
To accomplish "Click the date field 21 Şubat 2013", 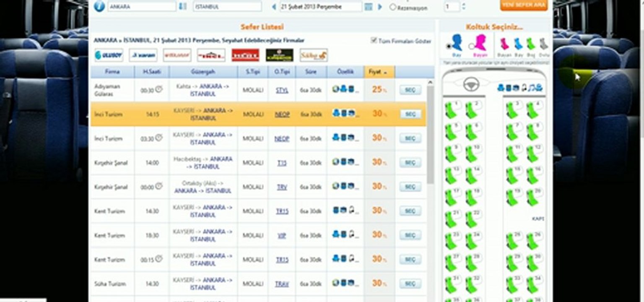I will click(321, 7).
